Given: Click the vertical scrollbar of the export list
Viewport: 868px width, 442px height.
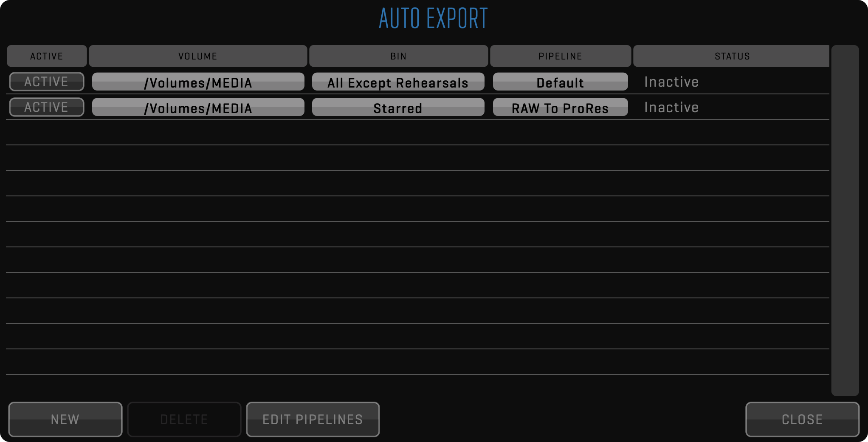Looking at the screenshot, I should point(845,220).
